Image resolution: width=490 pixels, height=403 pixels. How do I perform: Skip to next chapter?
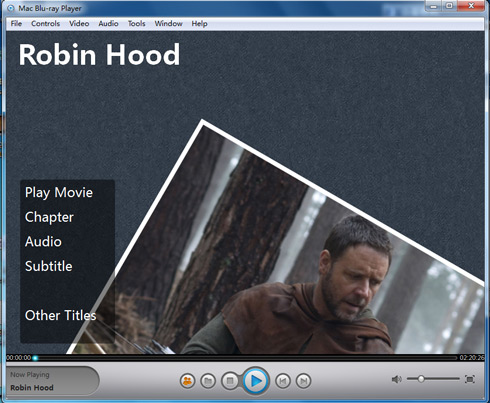point(303,381)
